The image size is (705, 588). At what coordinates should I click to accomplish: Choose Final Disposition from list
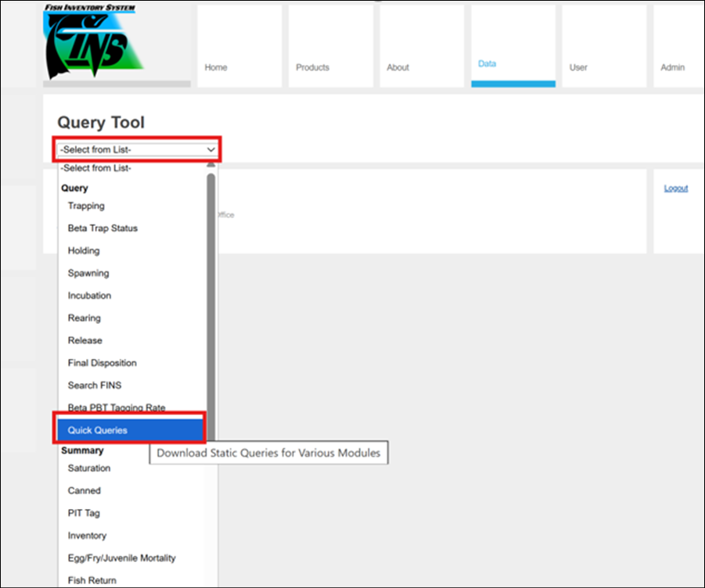coord(102,363)
